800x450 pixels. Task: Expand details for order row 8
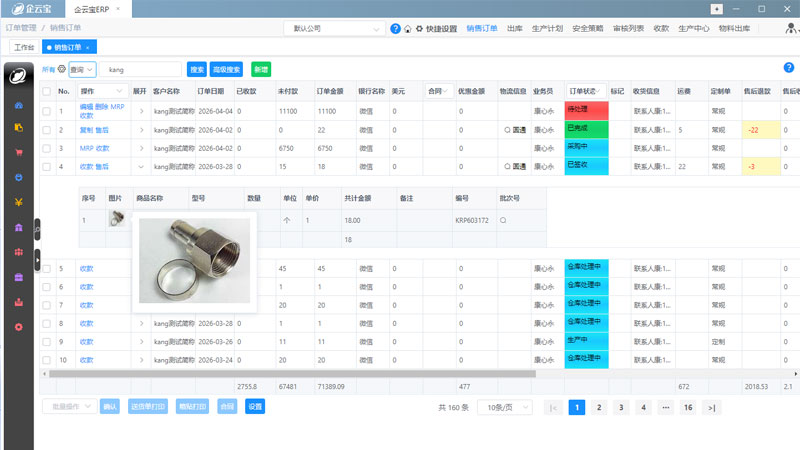141,323
